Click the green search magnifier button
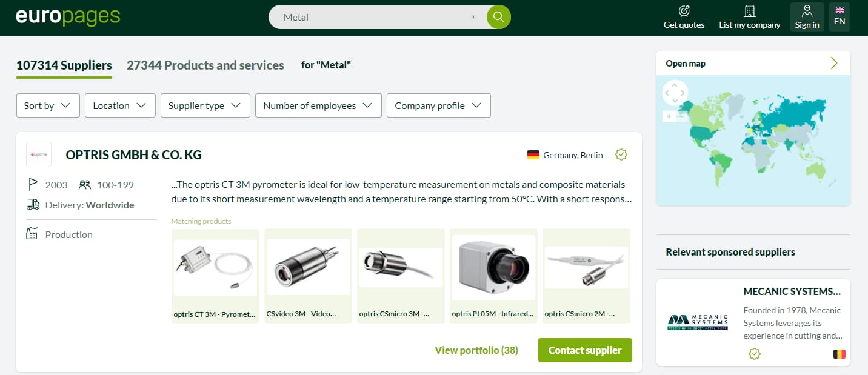The height and width of the screenshot is (375, 868). pyautogui.click(x=498, y=17)
